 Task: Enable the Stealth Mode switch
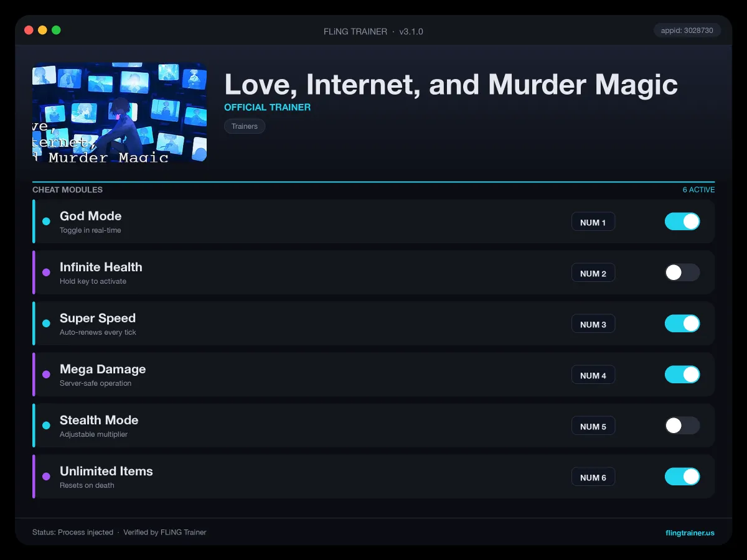point(682,426)
